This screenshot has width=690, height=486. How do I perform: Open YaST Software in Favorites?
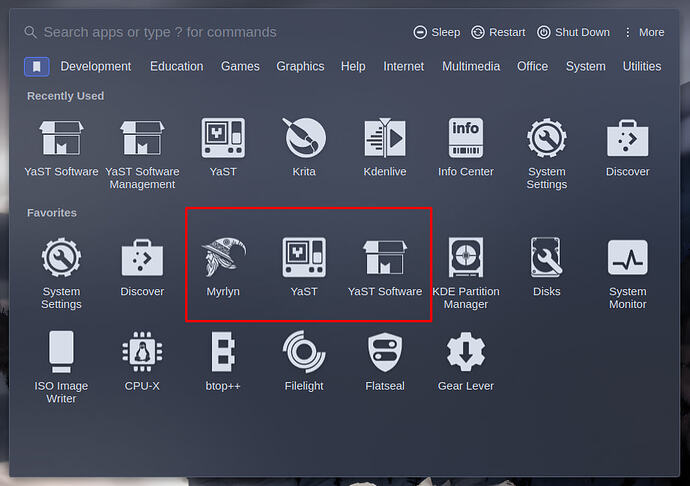385,268
